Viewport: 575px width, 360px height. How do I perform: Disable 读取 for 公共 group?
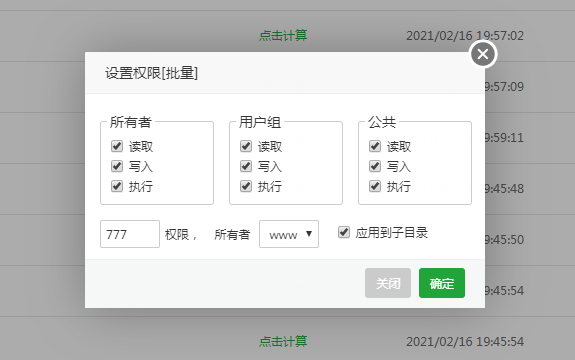tap(375, 146)
